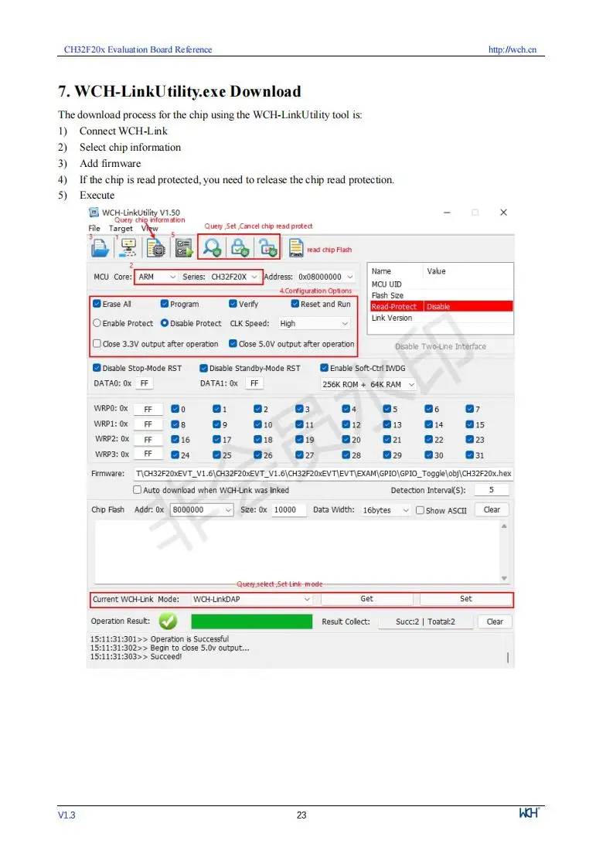The image size is (613, 868).
Task: Click the chip flash view scrollbar down arrow
Action: 504,578
